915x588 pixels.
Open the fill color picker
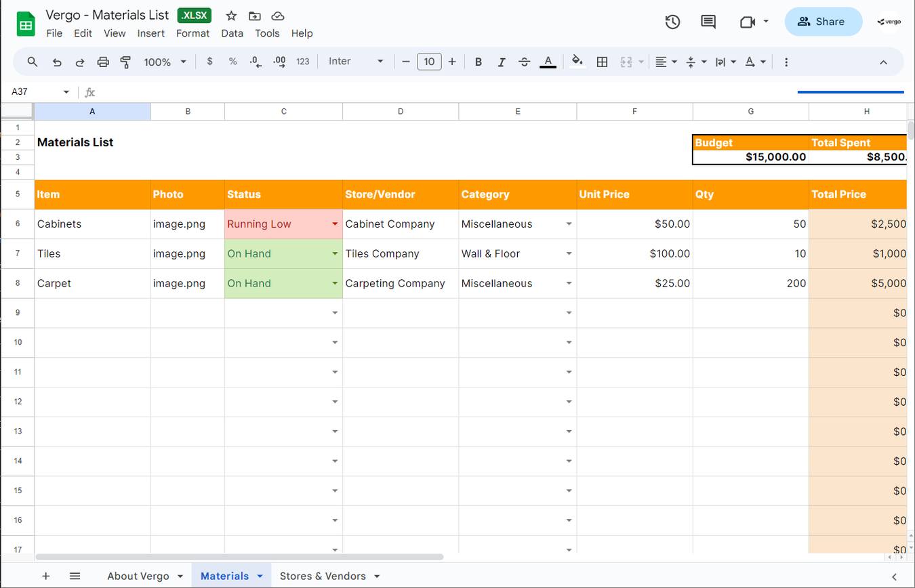[x=577, y=62]
